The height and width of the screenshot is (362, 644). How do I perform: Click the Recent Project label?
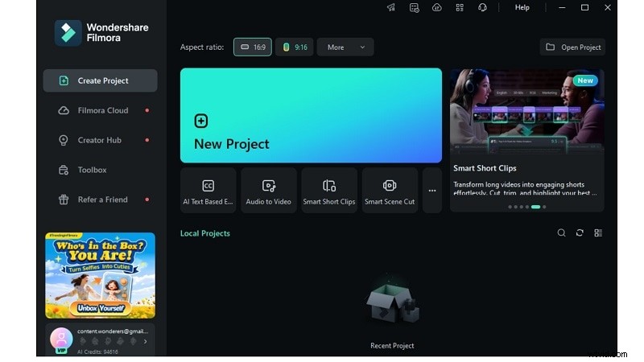pyautogui.click(x=392, y=346)
